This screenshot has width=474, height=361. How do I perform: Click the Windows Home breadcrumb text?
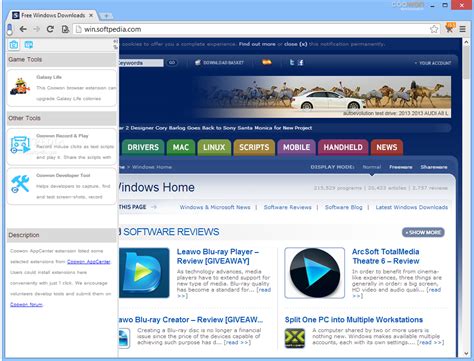[x=152, y=167]
